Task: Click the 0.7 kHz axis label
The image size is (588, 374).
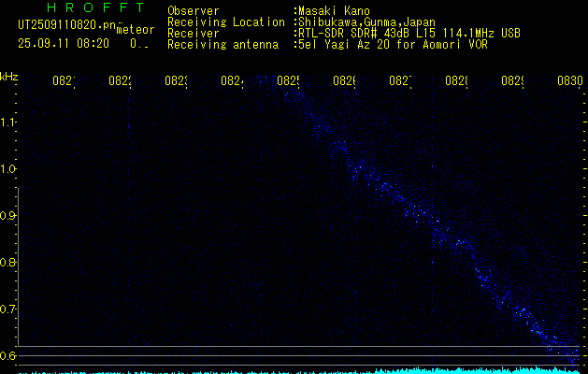Action: (x=7, y=309)
